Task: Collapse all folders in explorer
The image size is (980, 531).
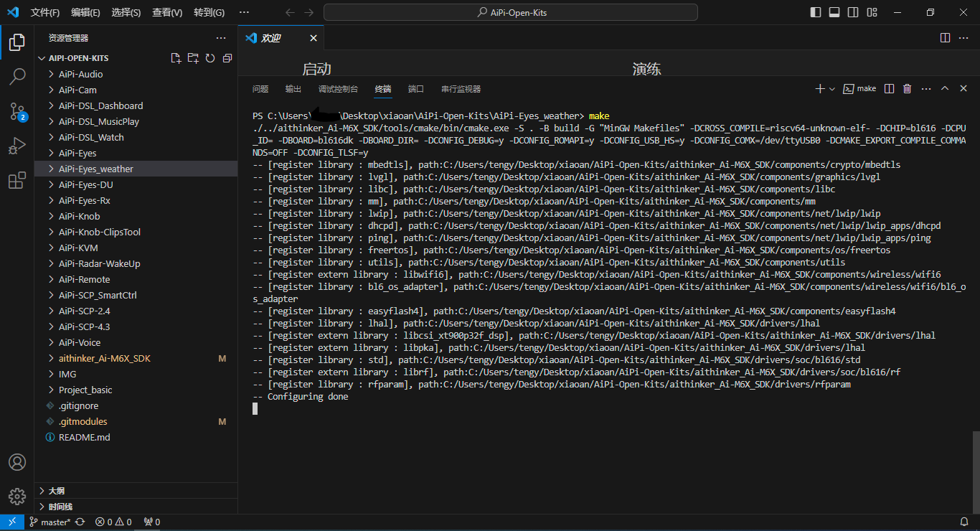Action: coord(227,58)
